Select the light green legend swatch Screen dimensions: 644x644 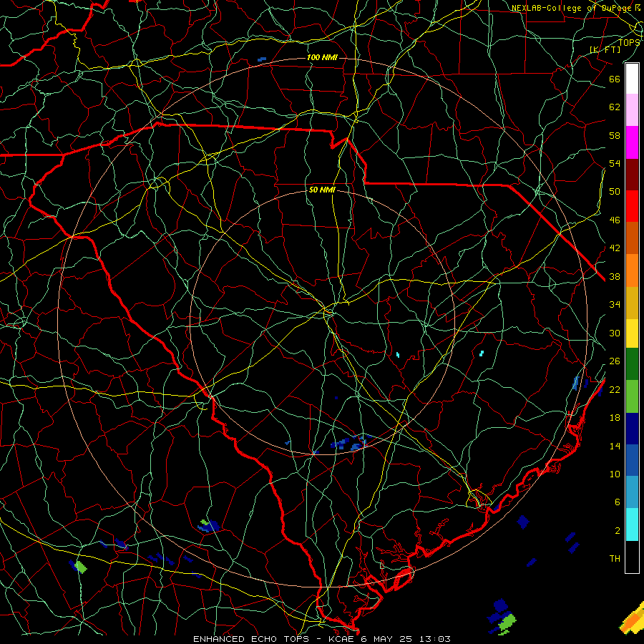pos(632,396)
